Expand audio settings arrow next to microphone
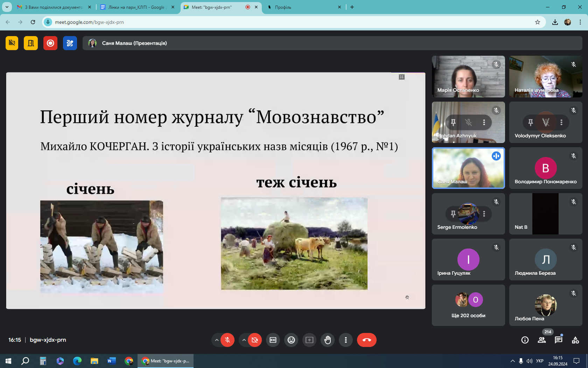The image size is (588, 368). (217, 340)
